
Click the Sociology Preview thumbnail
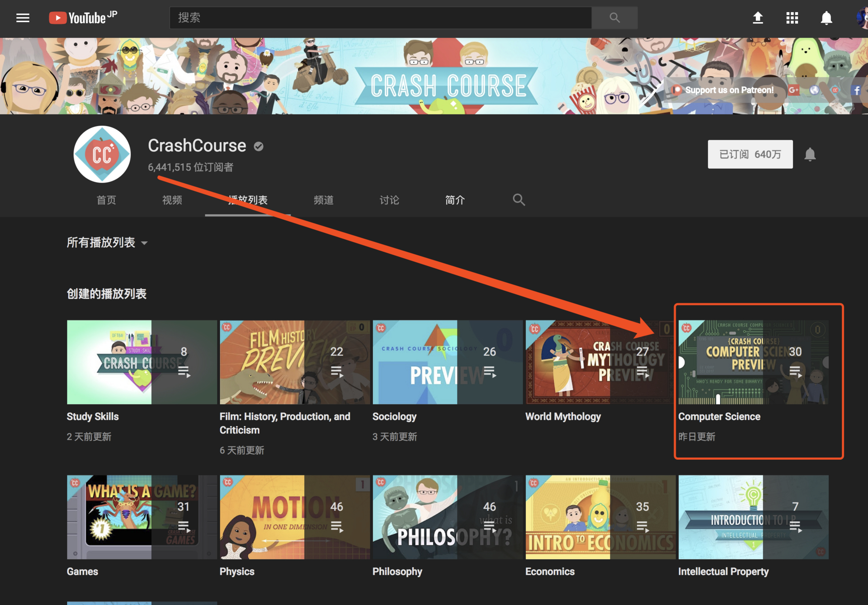[448, 362]
